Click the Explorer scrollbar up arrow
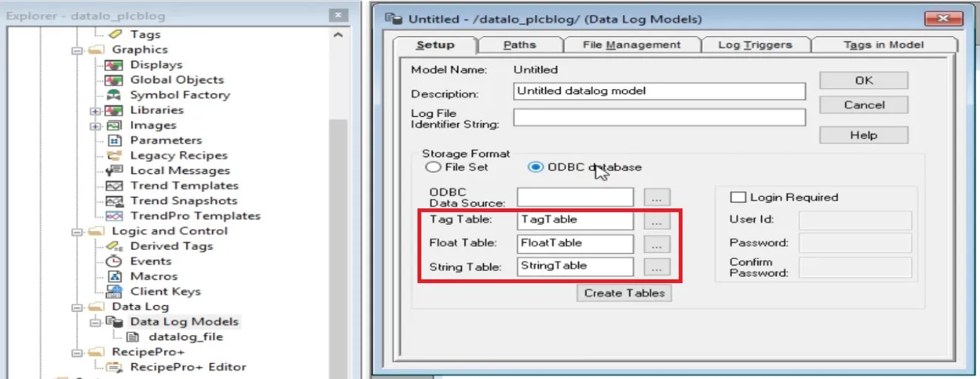 (x=337, y=35)
